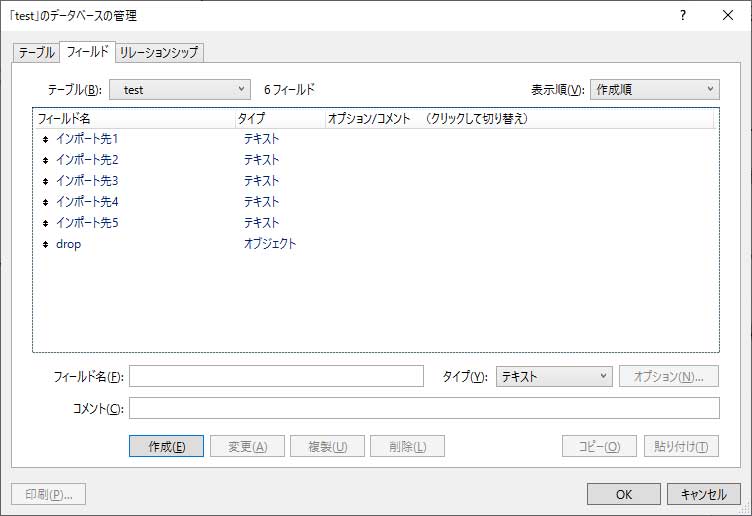Image resolution: width=752 pixels, height=516 pixels.
Task: Click the コピー button
Action: 599,446
